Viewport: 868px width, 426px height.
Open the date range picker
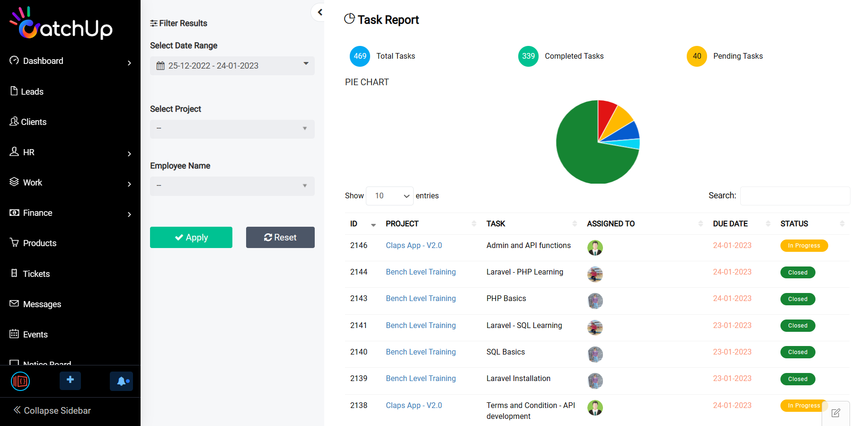click(x=232, y=66)
